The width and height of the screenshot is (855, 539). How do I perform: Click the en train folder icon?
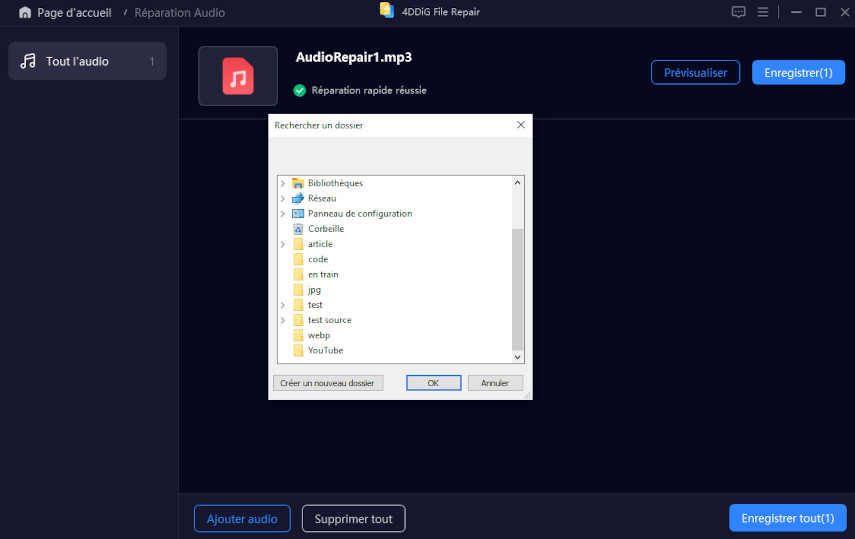298,274
